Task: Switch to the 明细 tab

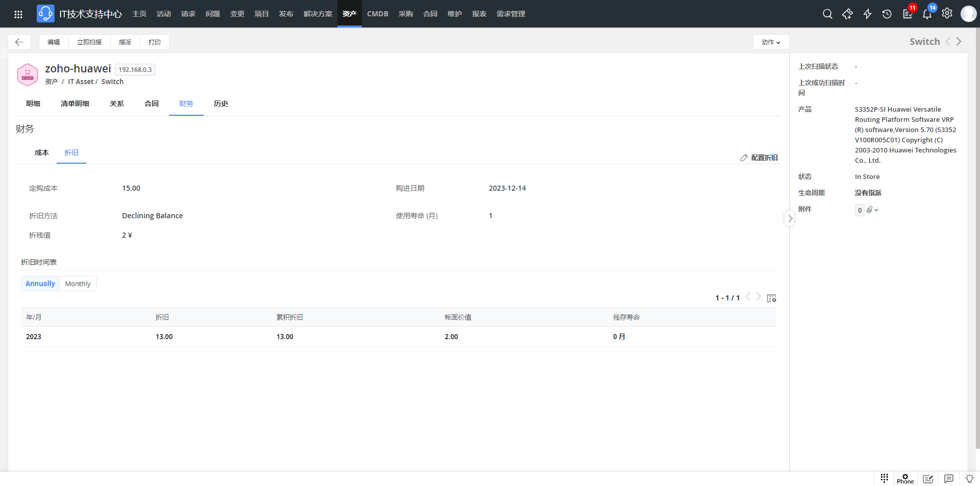Action: 33,104
